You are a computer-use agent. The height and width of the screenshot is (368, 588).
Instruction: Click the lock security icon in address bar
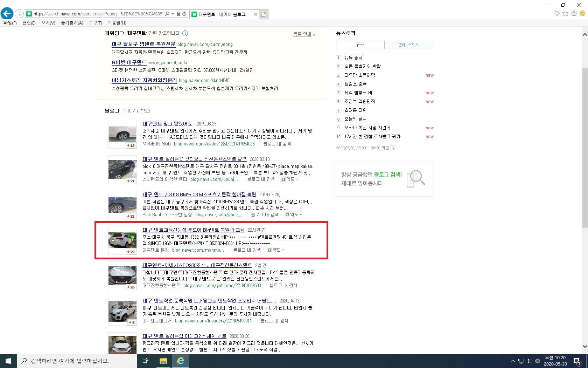coord(178,14)
